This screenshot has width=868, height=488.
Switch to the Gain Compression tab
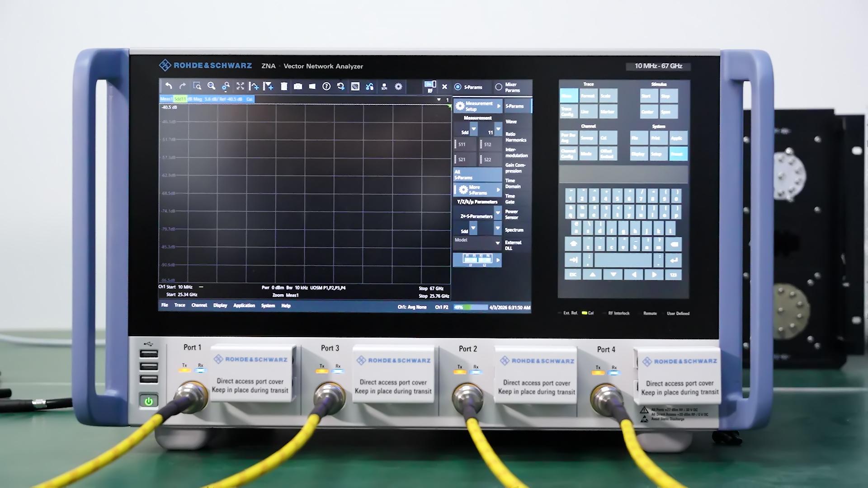point(515,168)
